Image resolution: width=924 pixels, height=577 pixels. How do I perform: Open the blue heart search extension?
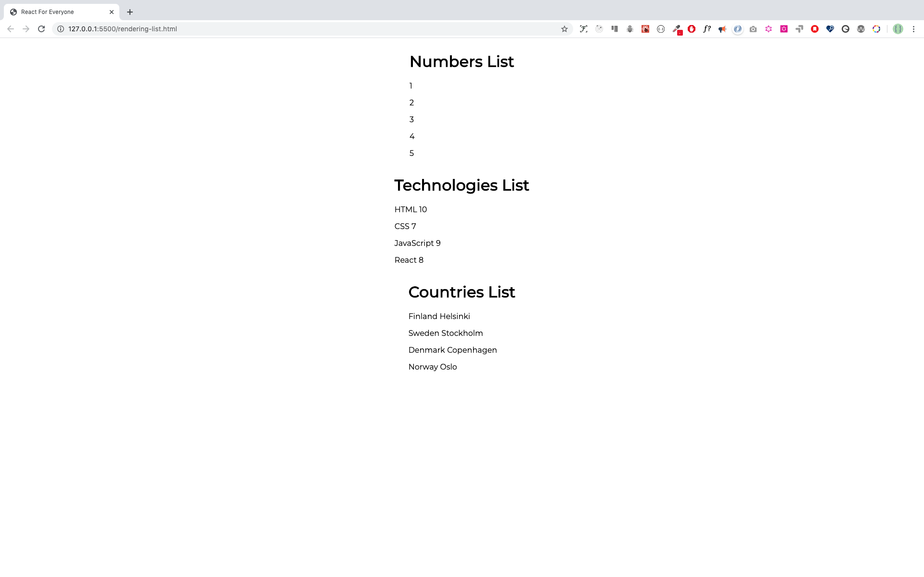click(830, 29)
